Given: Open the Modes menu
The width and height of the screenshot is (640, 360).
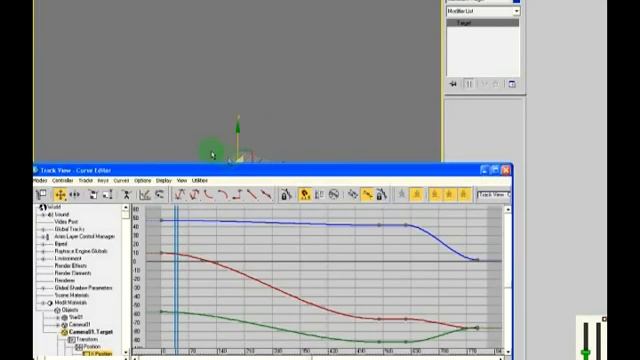Looking at the screenshot, I should pos(40,180).
